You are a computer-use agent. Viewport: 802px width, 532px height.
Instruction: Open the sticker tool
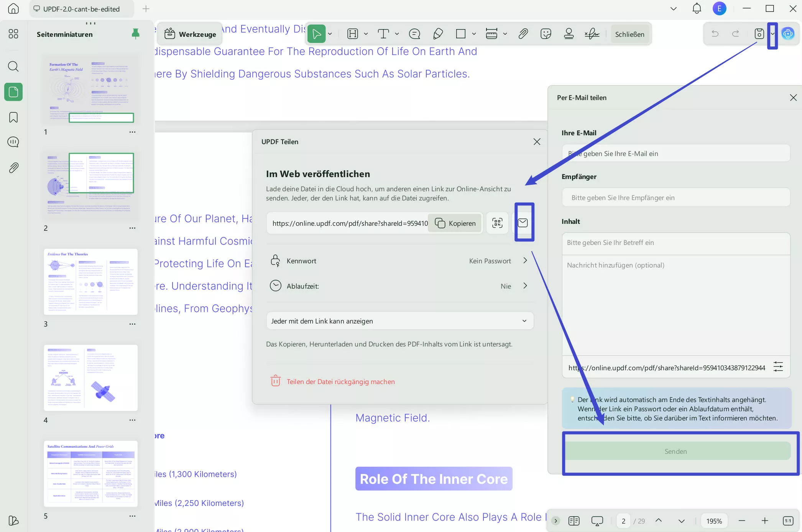546,34
